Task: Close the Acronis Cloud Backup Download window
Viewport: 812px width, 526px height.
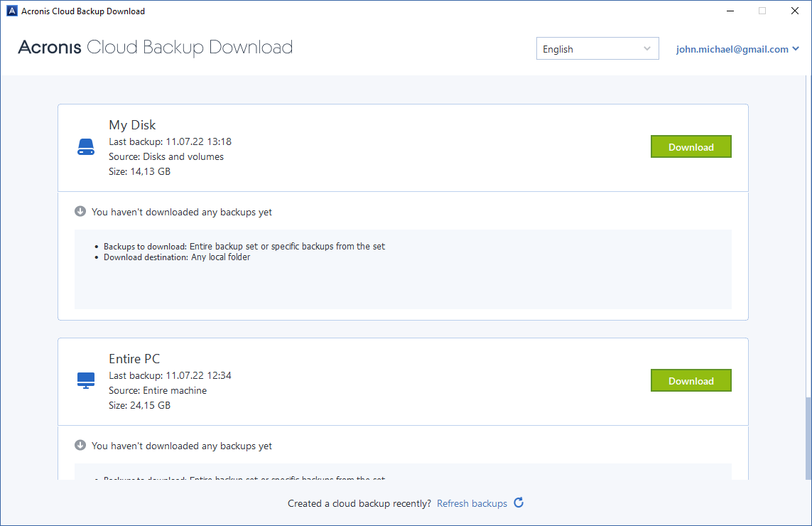Action: click(795, 11)
